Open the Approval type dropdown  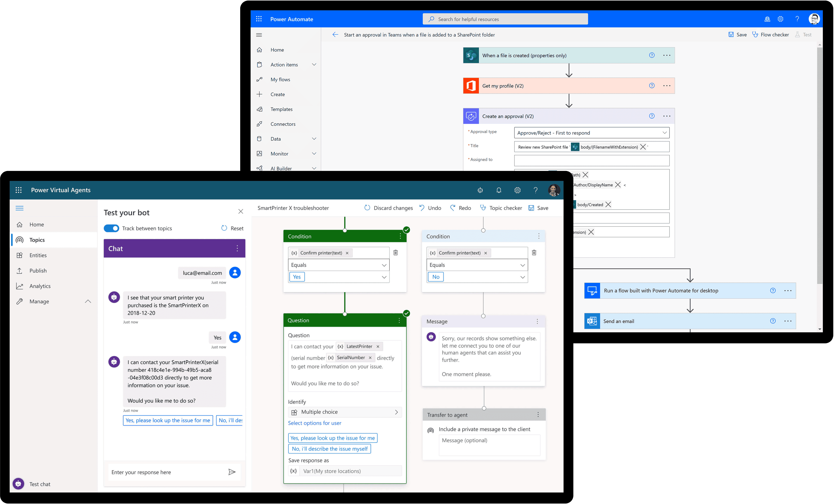pyautogui.click(x=592, y=133)
